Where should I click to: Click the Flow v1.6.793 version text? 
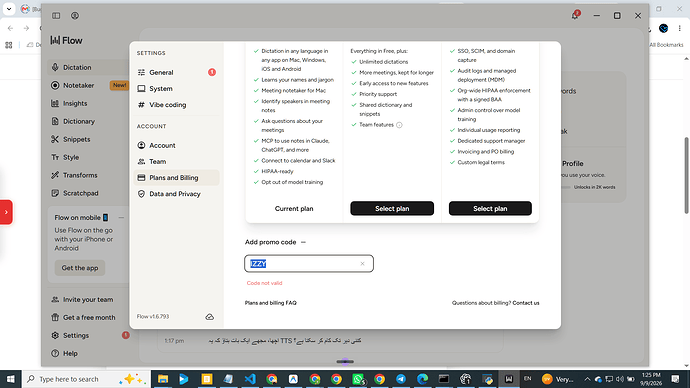coord(153,316)
